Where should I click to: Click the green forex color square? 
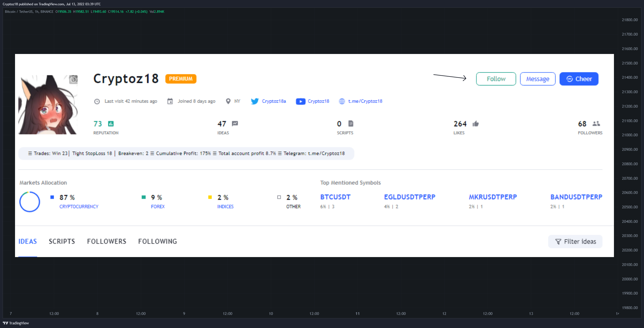tap(144, 197)
